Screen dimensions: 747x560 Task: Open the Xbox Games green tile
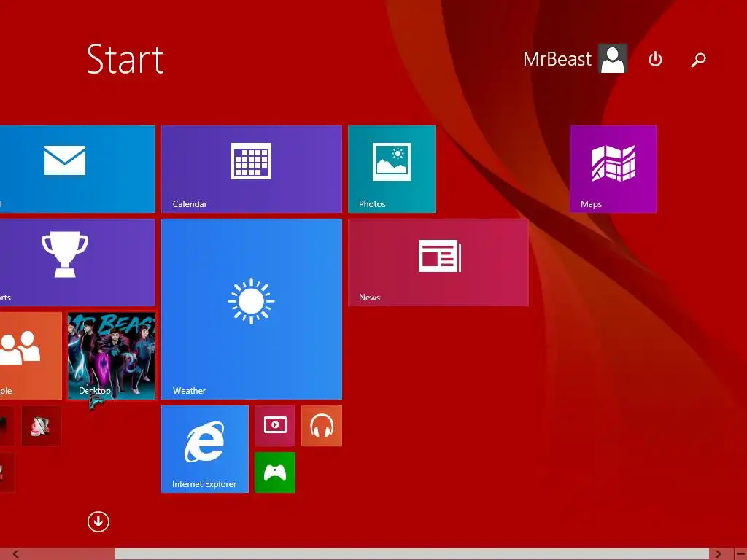point(275,472)
